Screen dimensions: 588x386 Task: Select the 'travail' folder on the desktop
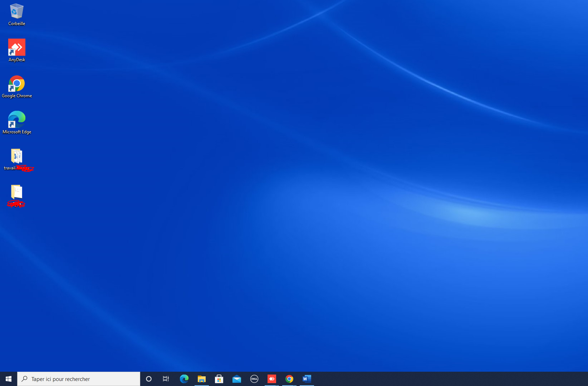coord(16,156)
